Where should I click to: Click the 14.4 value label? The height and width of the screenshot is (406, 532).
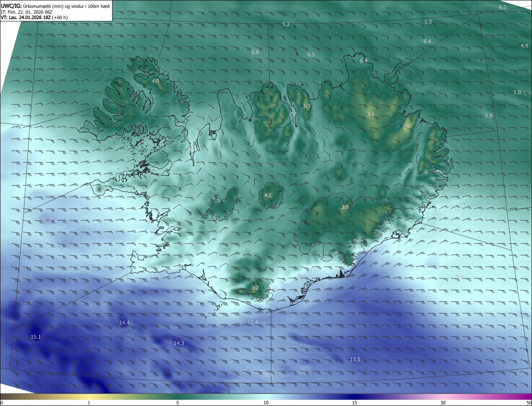coord(124,323)
